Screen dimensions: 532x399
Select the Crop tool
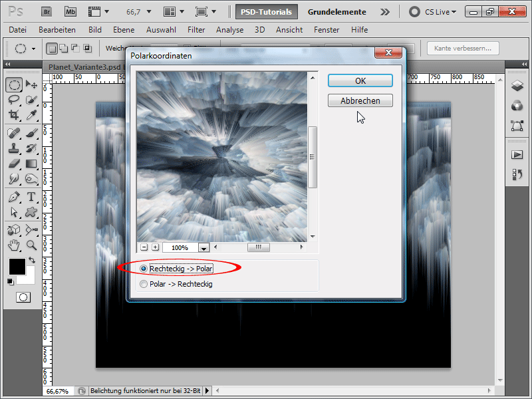(x=14, y=115)
